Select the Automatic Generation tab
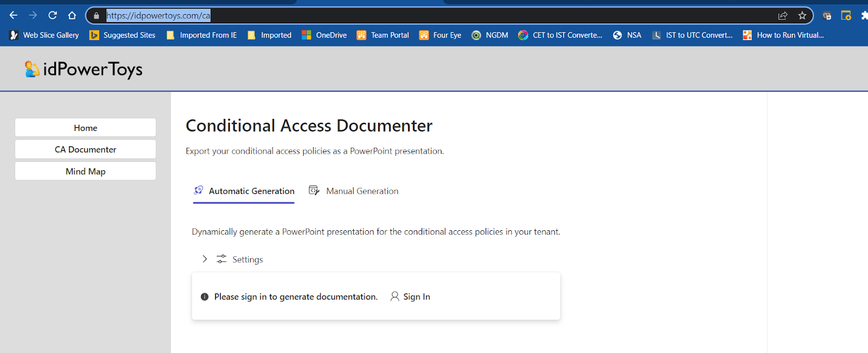The width and height of the screenshot is (868, 353). pos(244,191)
